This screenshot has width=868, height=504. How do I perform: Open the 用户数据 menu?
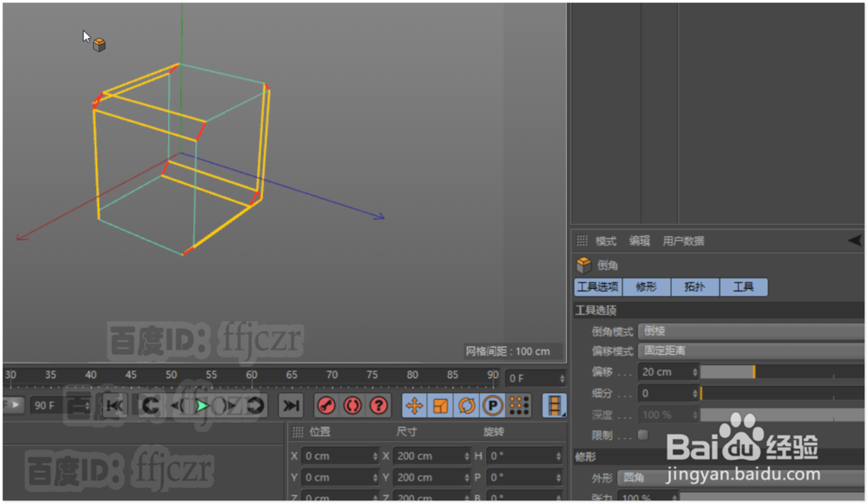pos(683,241)
